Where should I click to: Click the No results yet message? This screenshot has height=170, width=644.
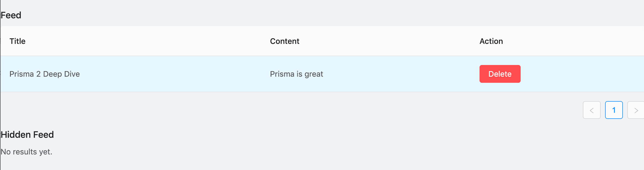(26, 152)
